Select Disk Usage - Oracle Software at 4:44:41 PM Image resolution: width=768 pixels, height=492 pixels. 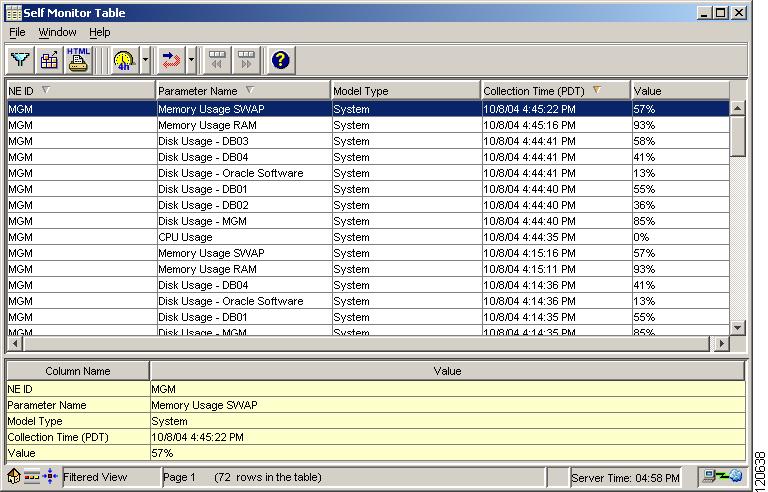368,173
